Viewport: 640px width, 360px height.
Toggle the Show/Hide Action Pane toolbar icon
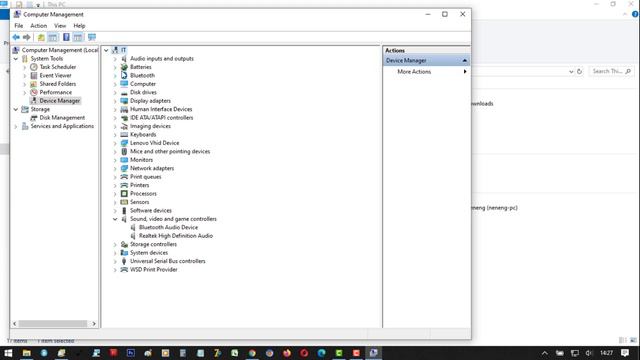coord(78,37)
